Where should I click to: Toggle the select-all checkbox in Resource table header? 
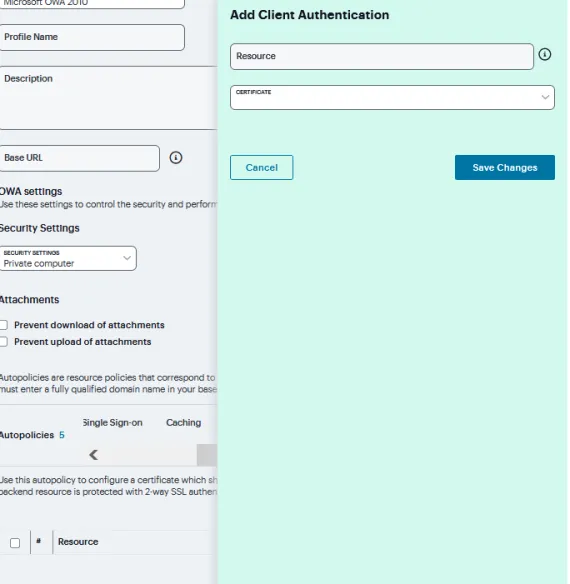[15, 543]
